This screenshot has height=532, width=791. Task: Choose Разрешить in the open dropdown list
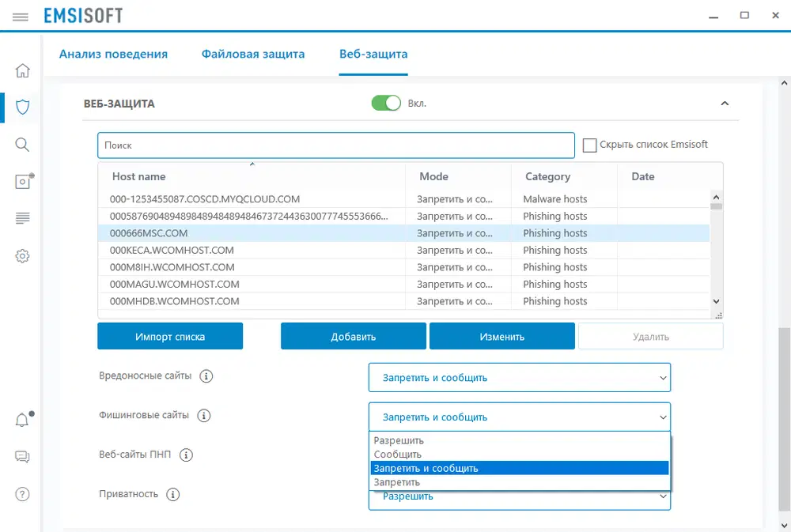coord(399,440)
